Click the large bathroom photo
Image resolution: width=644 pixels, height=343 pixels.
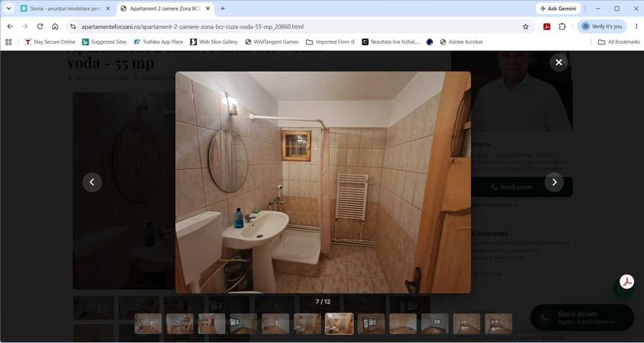[323, 183]
